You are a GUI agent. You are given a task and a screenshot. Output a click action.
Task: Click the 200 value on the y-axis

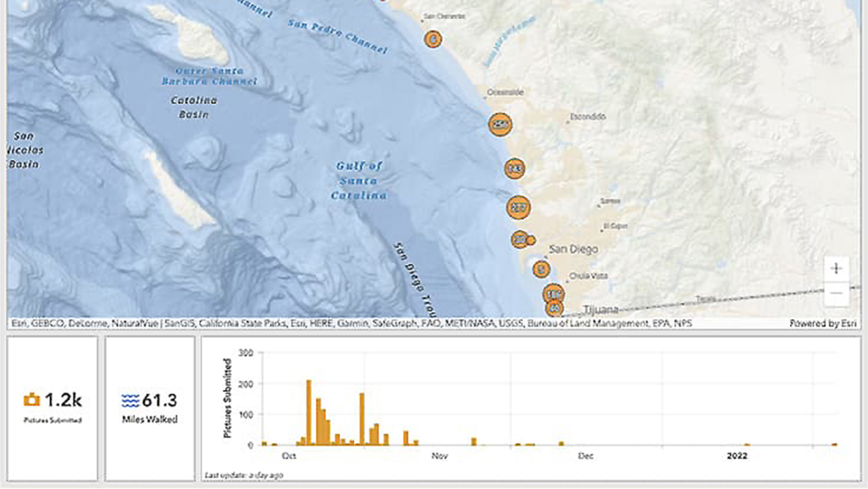click(246, 384)
